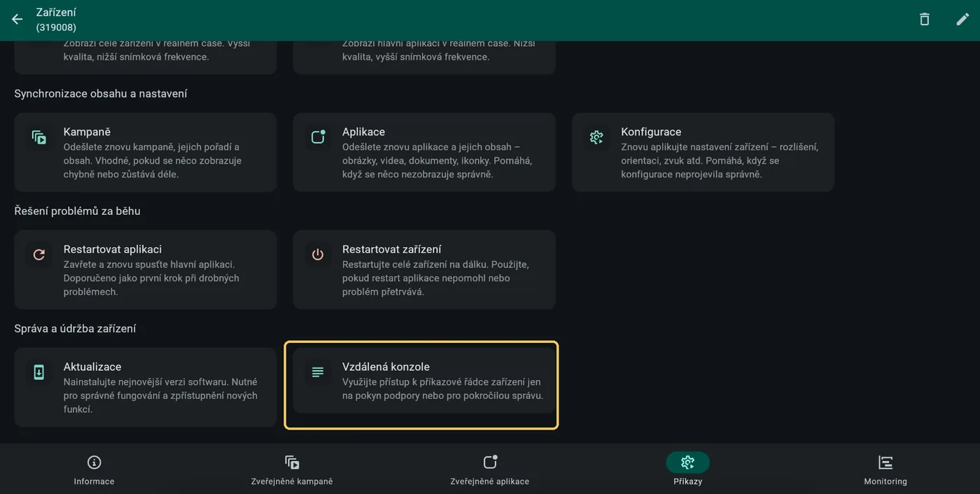
Task: Click the Aktualizace download icon
Action: 39,372
